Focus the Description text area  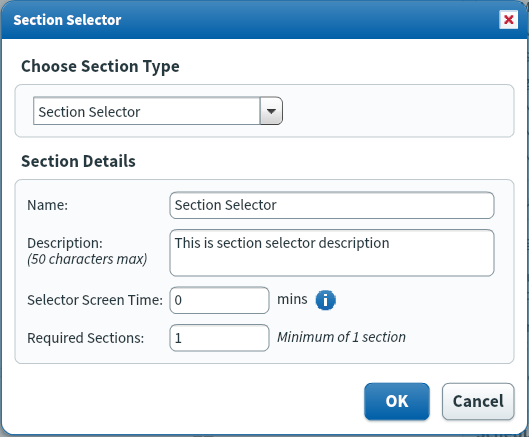click(x=332, y=253)
